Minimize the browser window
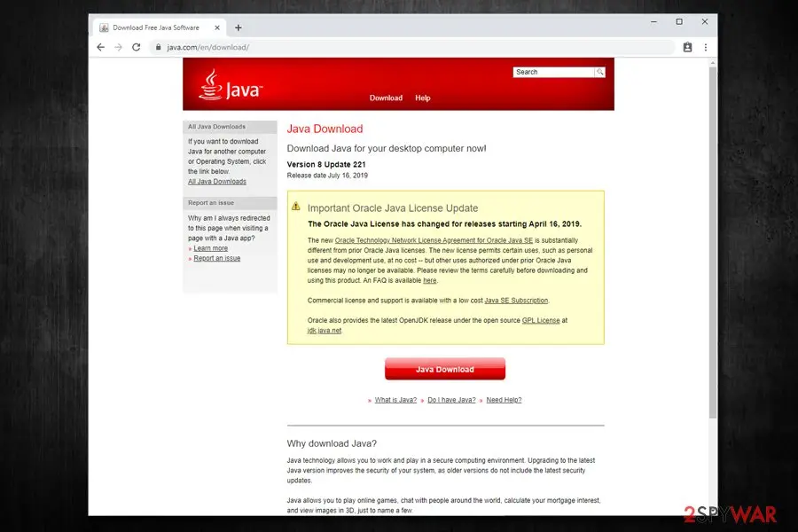This screenshot has width=798, height=532. tap(653, 21)
